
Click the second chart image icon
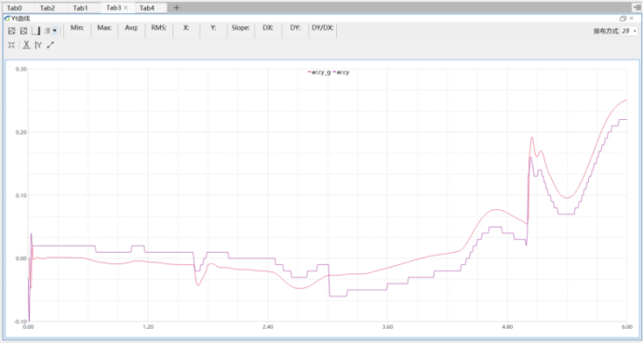[x=24, y=32]
